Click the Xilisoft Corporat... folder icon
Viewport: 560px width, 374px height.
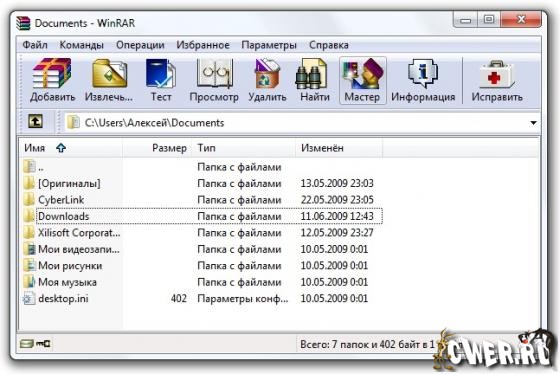point(29,233)
